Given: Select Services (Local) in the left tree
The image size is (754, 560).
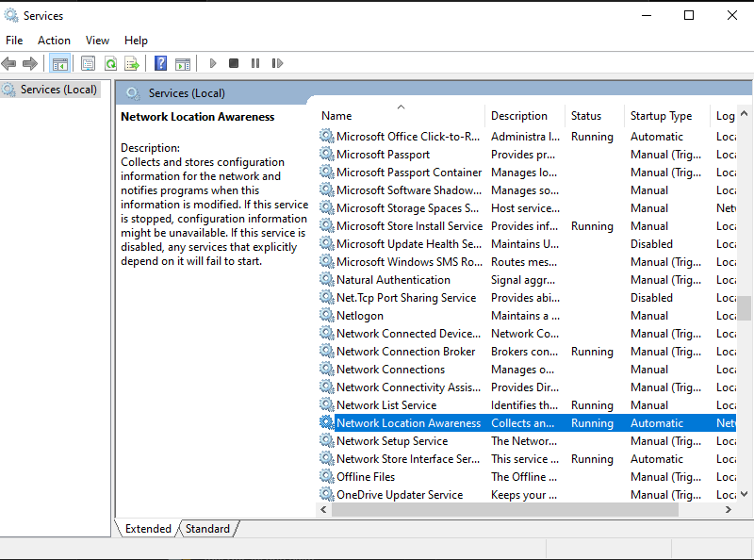Looking at the screenshot, I should (58, 90).
